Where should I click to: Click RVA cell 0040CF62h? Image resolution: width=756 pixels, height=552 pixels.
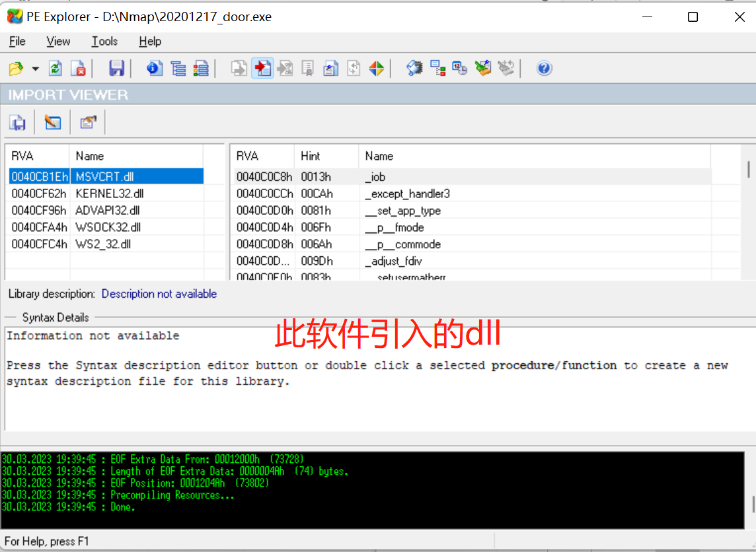tap(39, 193)
